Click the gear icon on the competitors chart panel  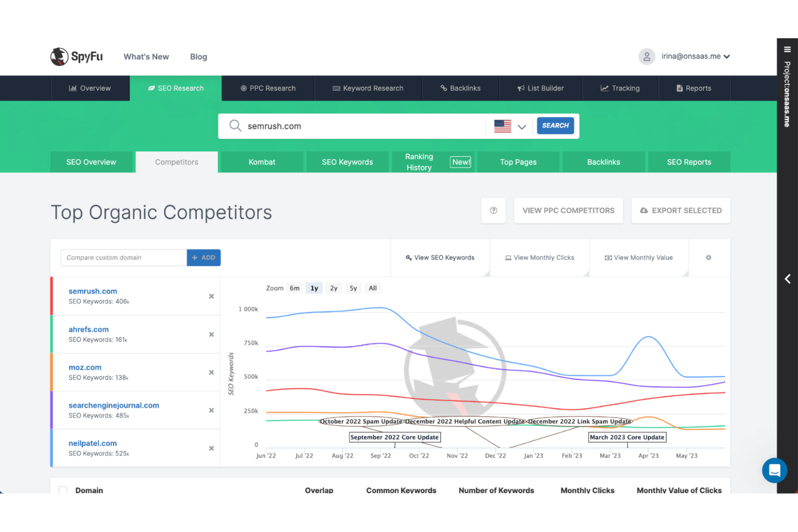(x=708, y=258)
